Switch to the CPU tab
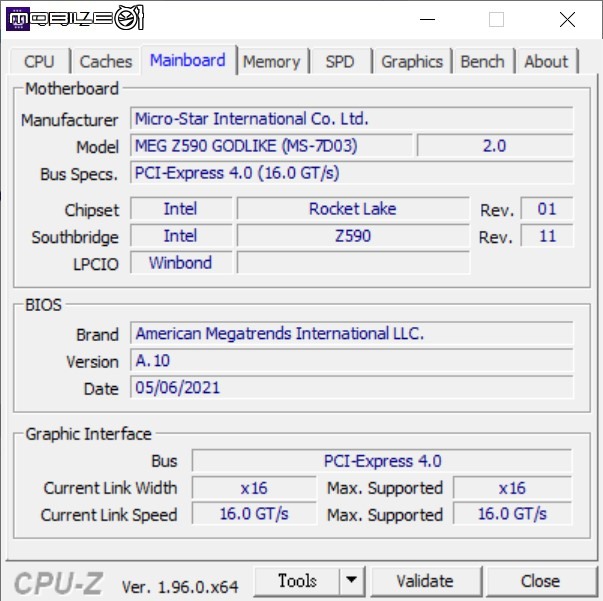The height and width of the screenshot is (601, 603). 40,61
